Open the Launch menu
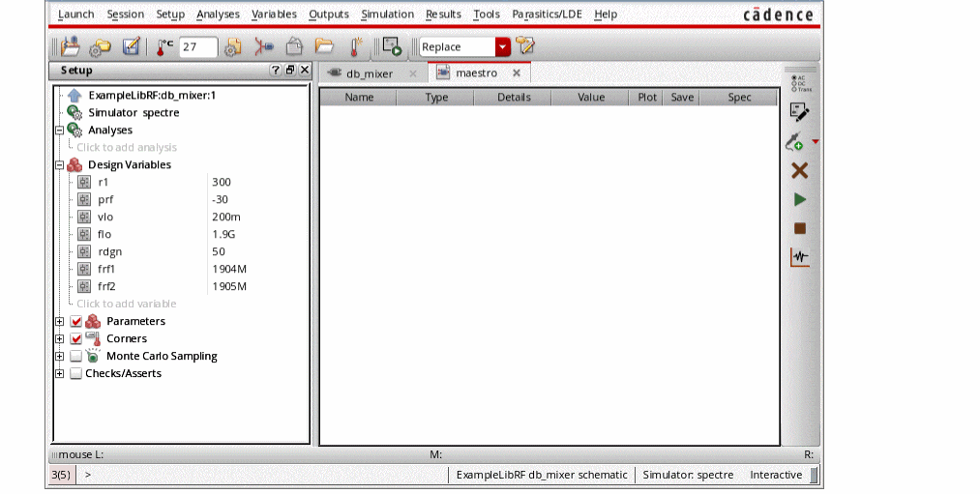The height and width of the screenshot is (494, 980). tap(76, 14)
